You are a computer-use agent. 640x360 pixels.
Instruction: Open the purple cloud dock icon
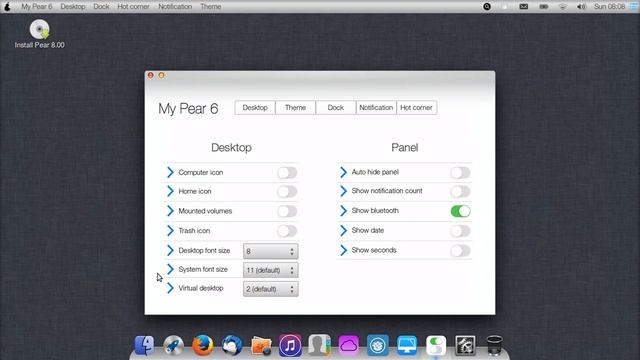[349, 345]
